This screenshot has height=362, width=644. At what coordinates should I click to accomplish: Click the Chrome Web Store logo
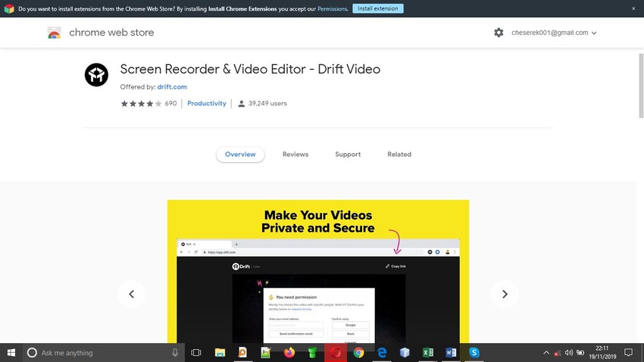pyautogui.click(x=55, y=33)
